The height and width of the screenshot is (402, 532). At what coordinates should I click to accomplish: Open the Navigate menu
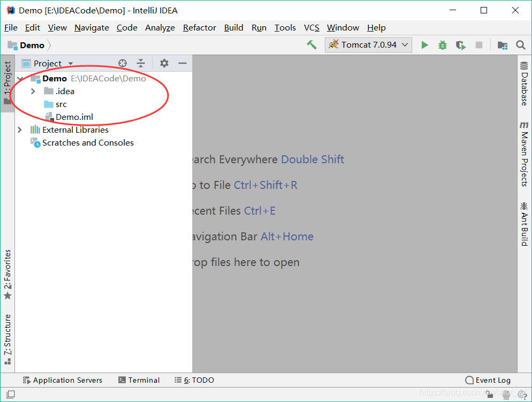[92, 28]
